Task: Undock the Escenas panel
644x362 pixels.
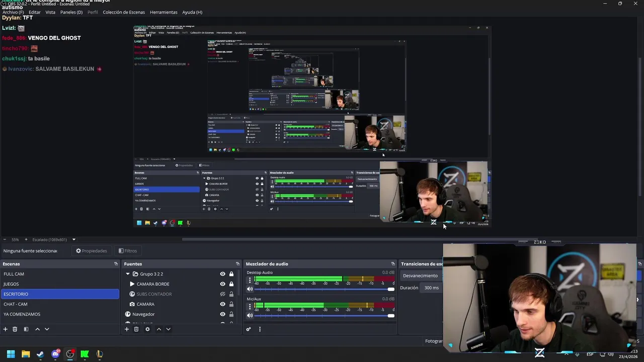Action: [x=116, y=264]
